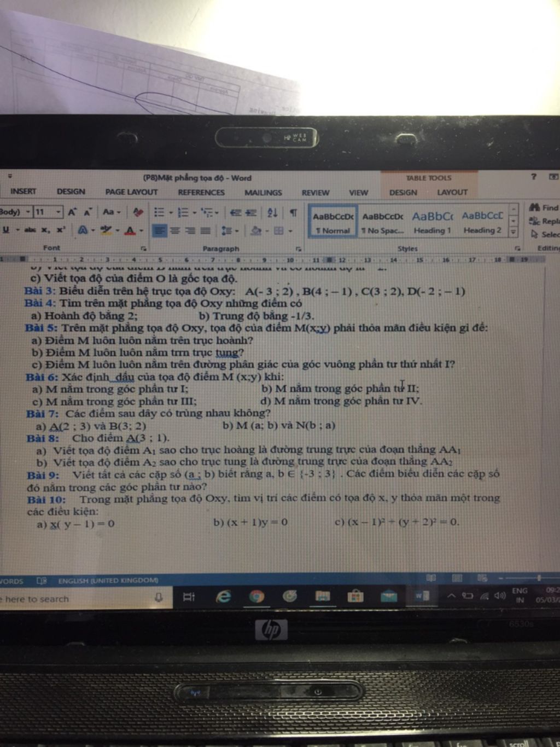Screen dimensions: 560x747
Task: Apply the No Spacing style
Action: tap(382, 222)
